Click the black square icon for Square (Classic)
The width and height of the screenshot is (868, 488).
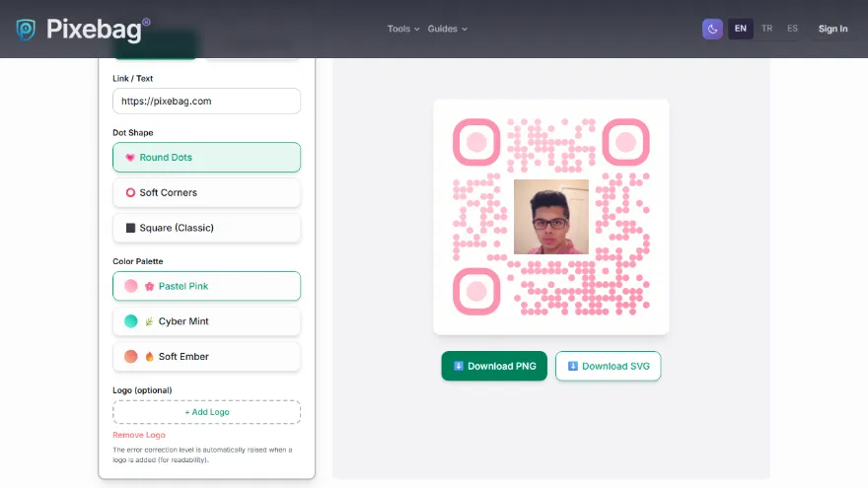point(130,228)
